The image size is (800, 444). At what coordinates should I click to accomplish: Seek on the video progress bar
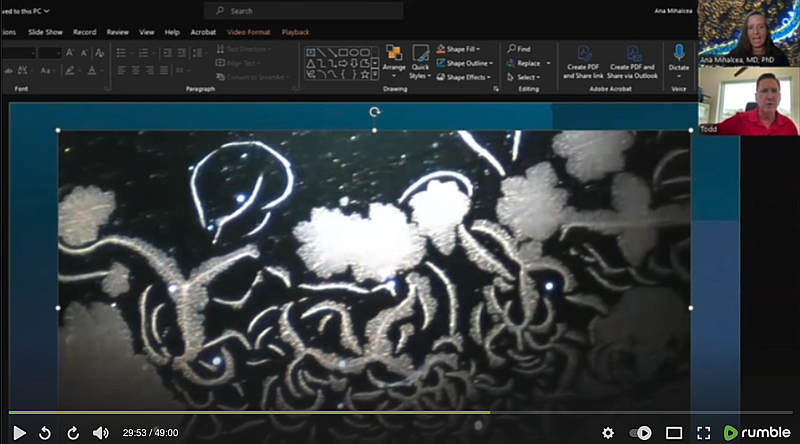click(x=400, y=412)
